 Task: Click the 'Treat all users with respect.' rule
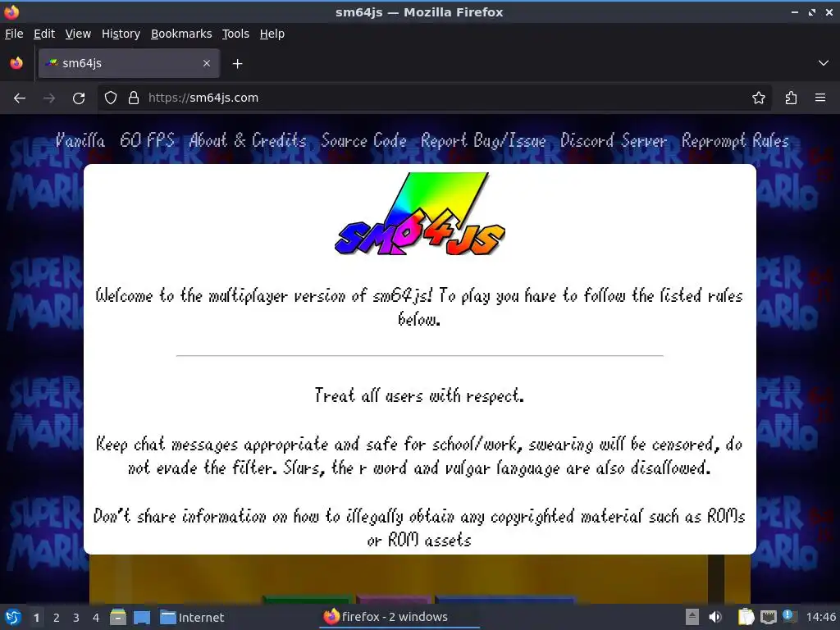419,395
